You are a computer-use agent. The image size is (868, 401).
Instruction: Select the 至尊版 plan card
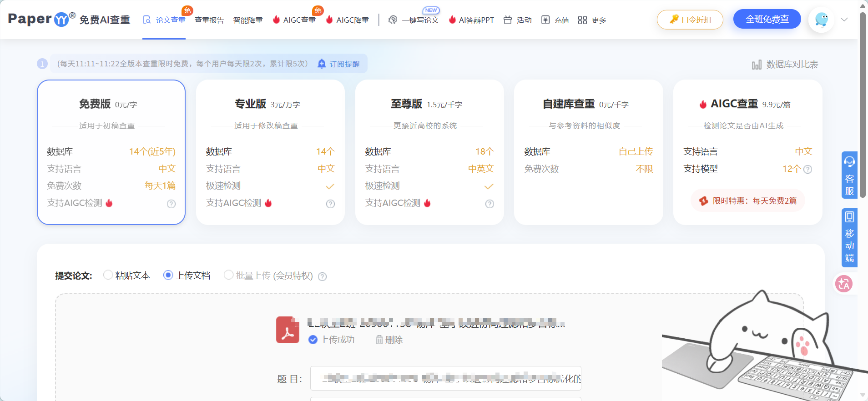[429, 152]
